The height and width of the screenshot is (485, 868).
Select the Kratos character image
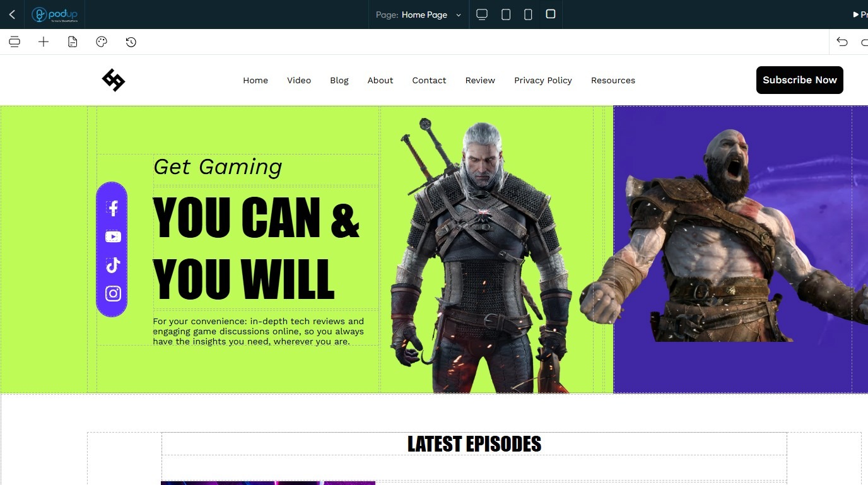[x=724, y=235]
